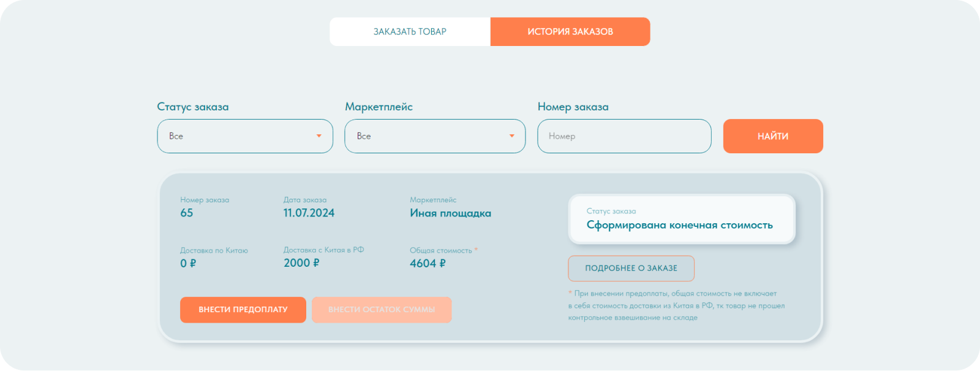Viewport: 980px width, 371px height.
Task: Switch to the ЗАКАЗАТЬ ТОВАР tab
Action: (410, 32)
